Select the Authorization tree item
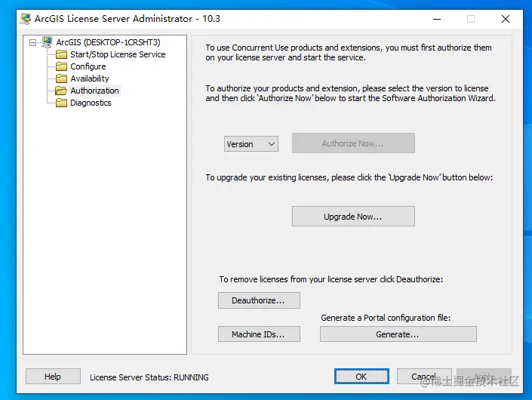Viewport: 532px width, 400px height. (94, 91)
